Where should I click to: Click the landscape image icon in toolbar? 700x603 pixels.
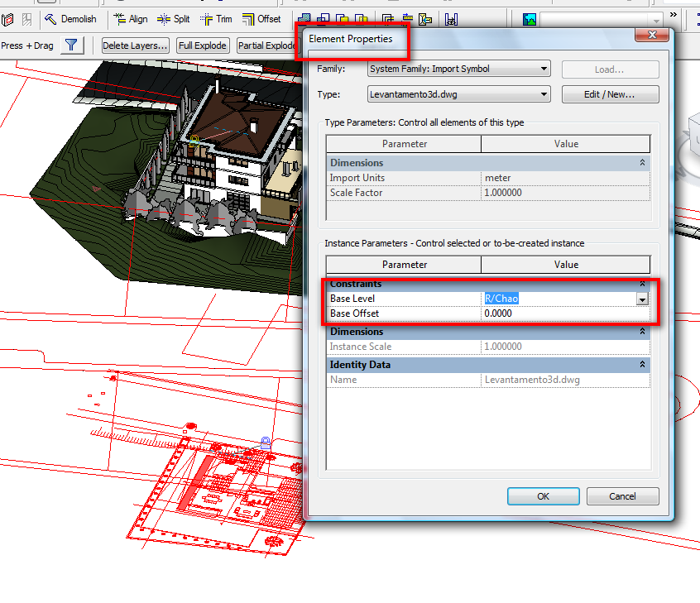pyautogui.click(x=530, y=19)
